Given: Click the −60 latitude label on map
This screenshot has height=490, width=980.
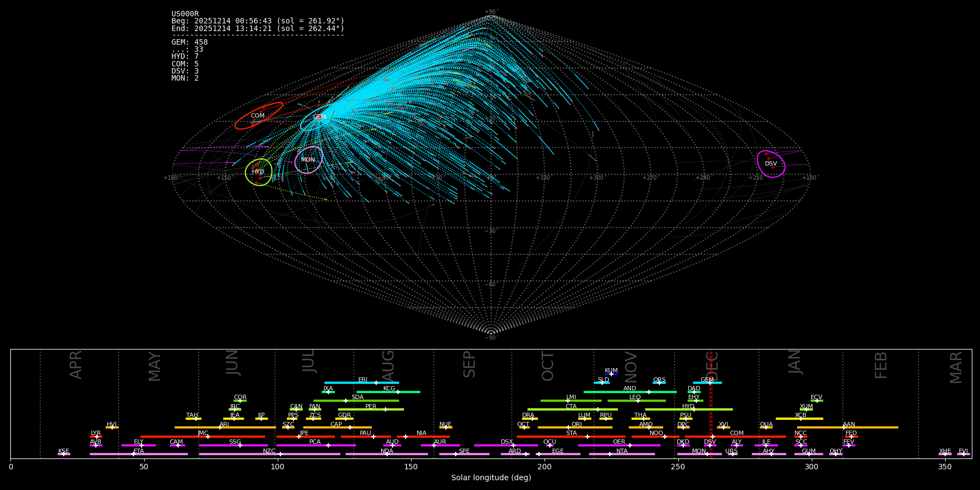Looking at the screenshot, I should [x=491, y=285].
